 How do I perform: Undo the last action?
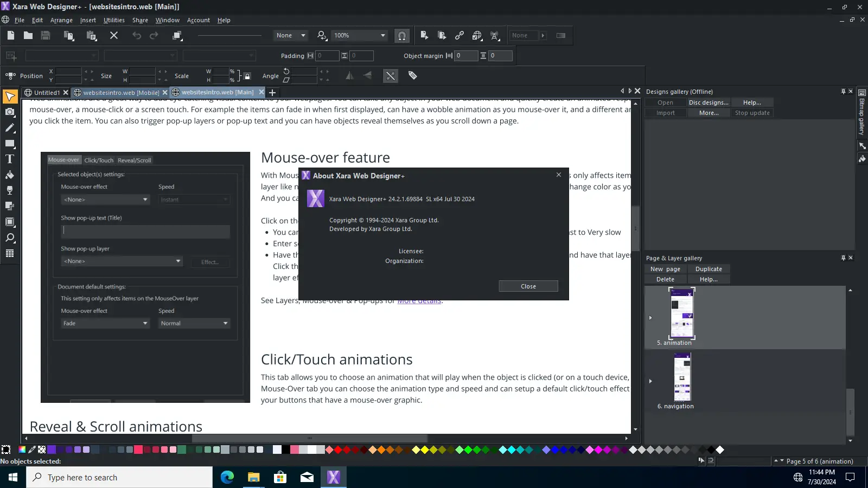click(x=137, y=36)
